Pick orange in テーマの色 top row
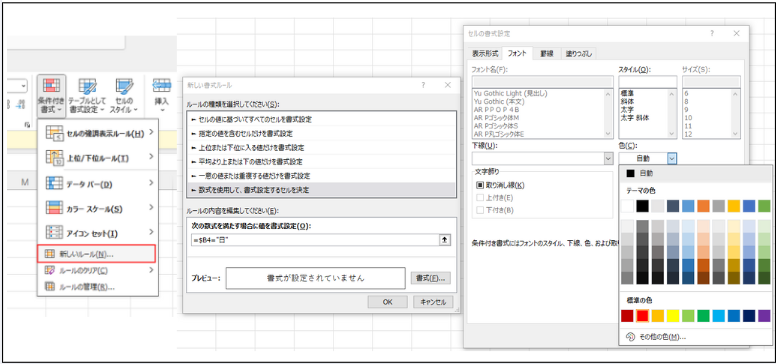Screen dimensions: 776x364 (x=703, y=206)
